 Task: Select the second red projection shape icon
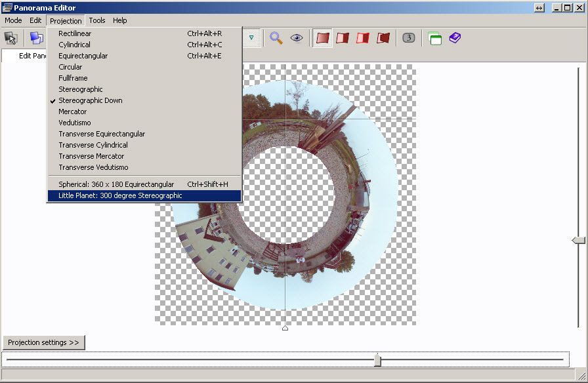tap(342, 38)
